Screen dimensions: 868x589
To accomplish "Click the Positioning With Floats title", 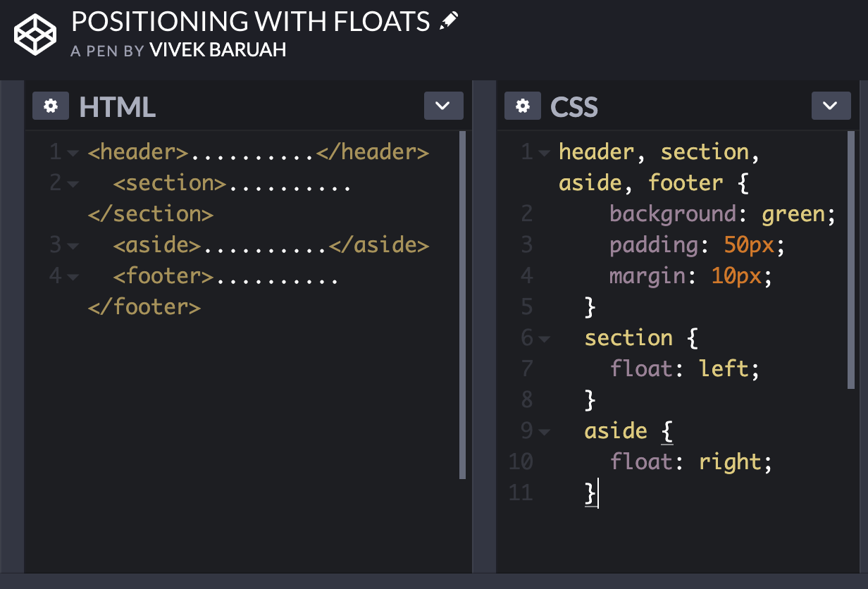I will tap(251, 22).
